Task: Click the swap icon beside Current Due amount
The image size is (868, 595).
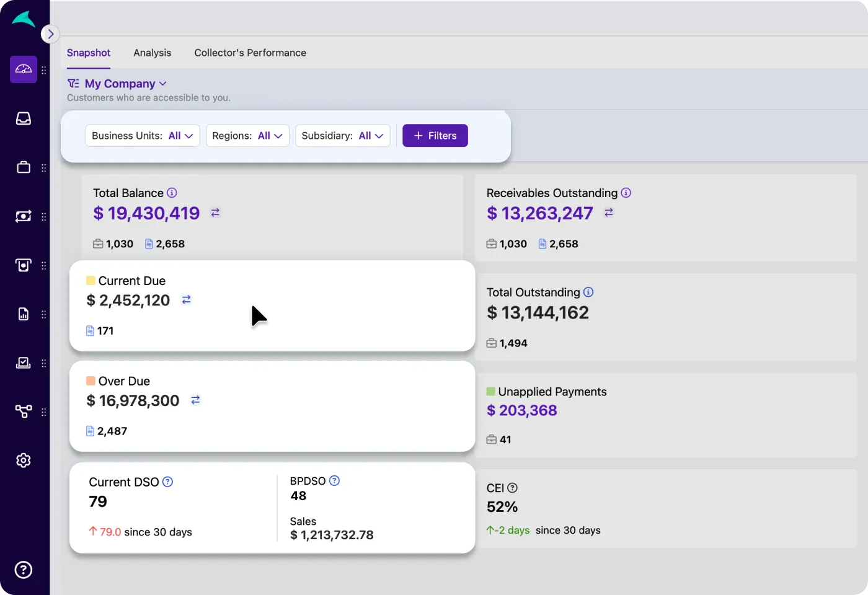Action: (186, 300)
